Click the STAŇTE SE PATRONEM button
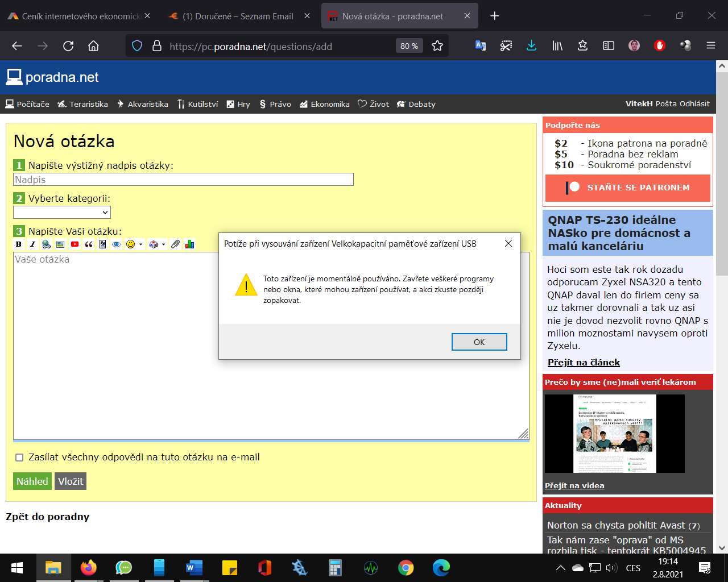728x582 pixels. [x=628, y=188]
